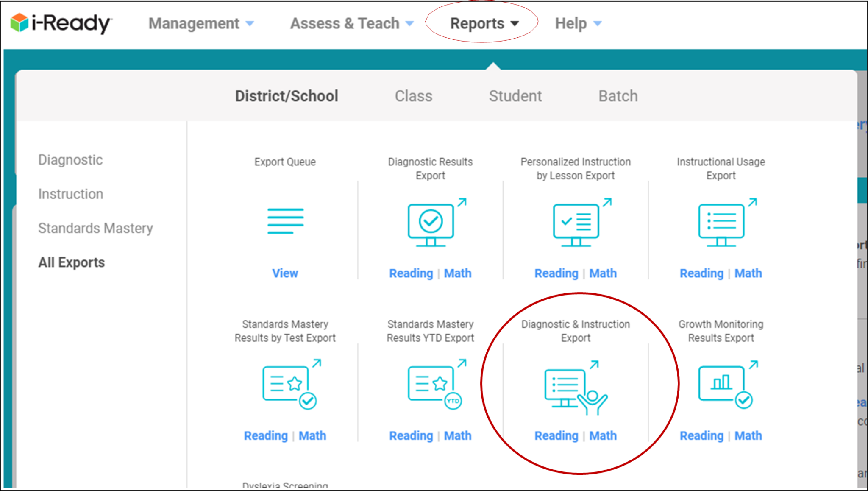Select Standards Mastery in the sidebar
This screenshot has height=491, width=868.
[95, 228]
